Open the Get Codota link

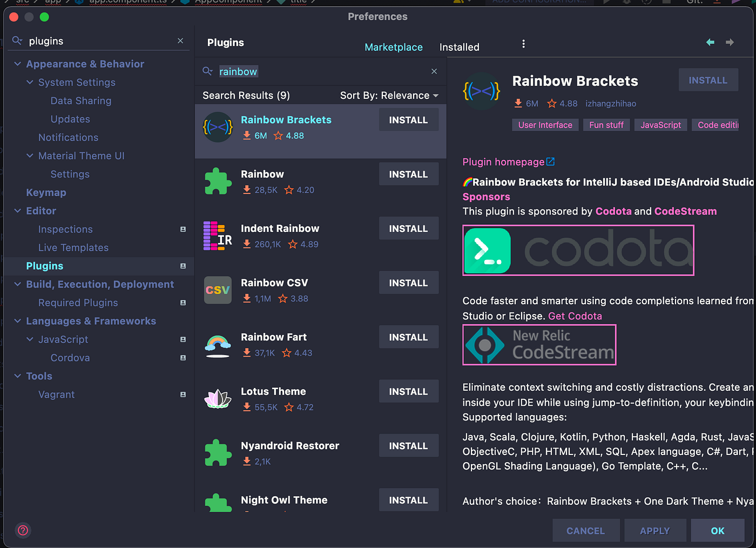(x=575, y=316)
